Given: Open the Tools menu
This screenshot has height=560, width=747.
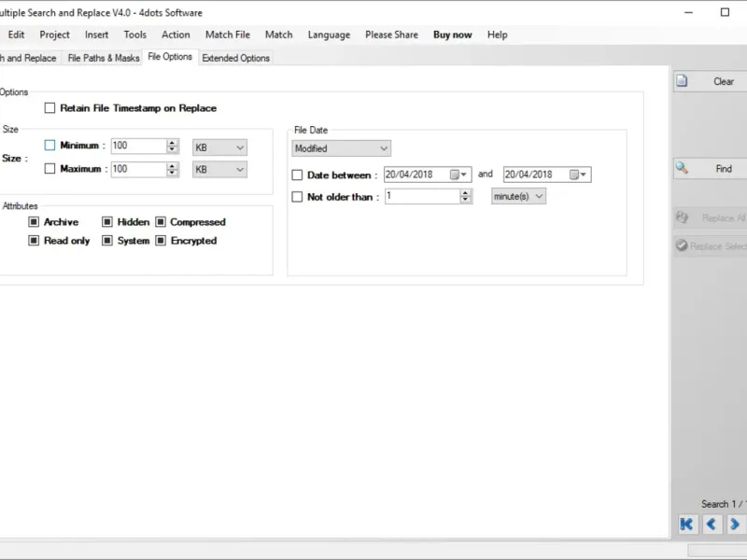Looking at the screenshot, I should [x=134, y=35].
